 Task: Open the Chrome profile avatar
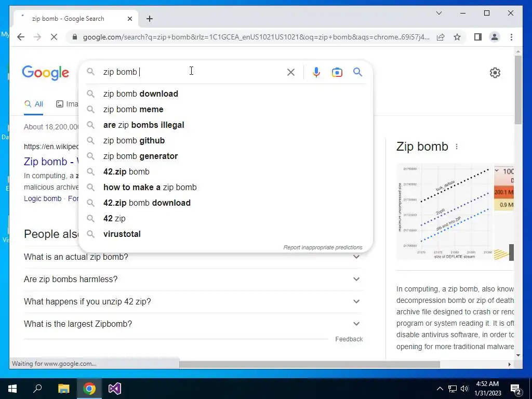(495, 37)
